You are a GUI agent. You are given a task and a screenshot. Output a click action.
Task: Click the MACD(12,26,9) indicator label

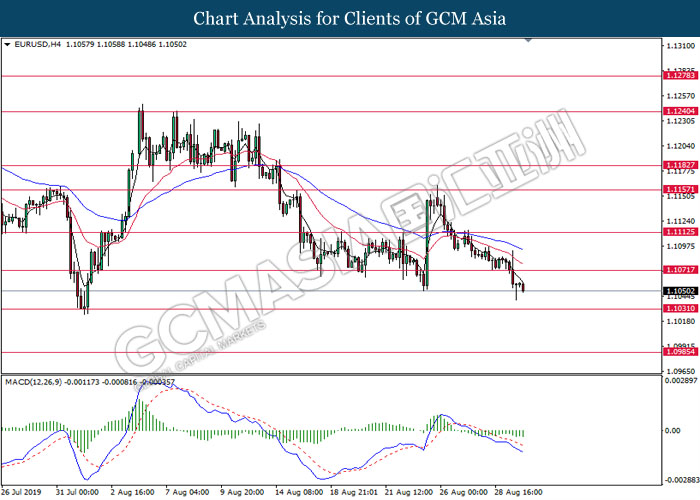[35, 384]
